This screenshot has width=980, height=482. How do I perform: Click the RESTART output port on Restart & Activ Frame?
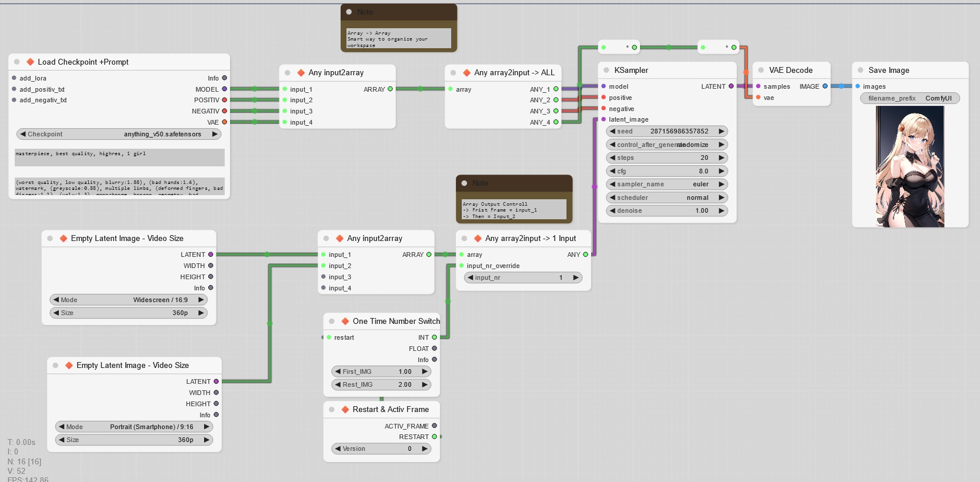[x=435, y=437]
